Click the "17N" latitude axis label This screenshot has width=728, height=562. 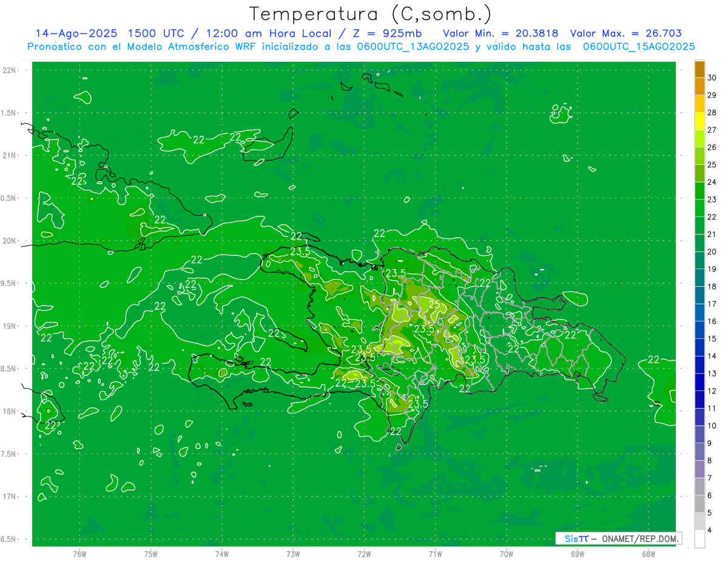tap(10, 497)
